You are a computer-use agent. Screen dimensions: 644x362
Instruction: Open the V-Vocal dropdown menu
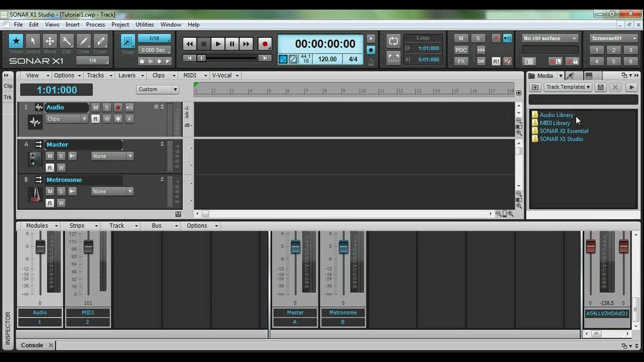tap(225, 75)
